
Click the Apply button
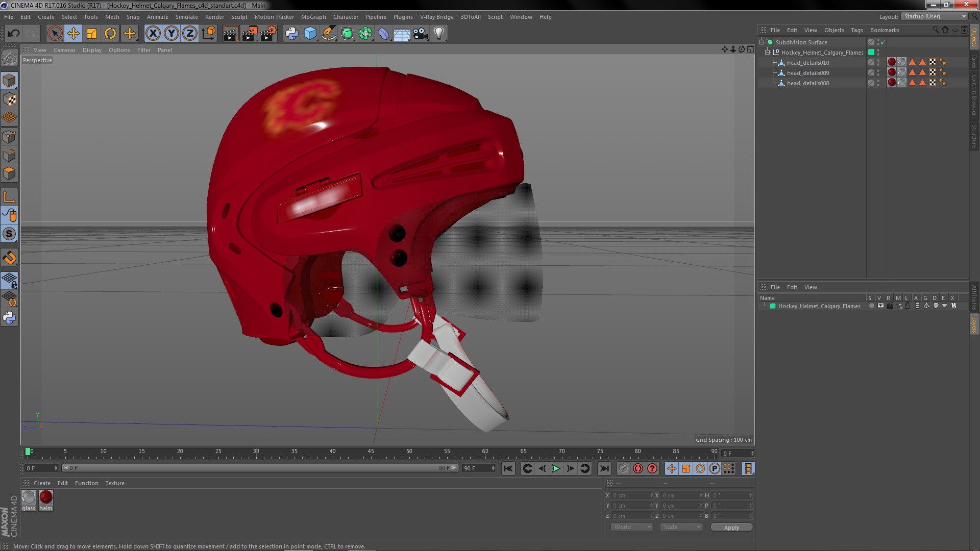[x=731, y=528]
